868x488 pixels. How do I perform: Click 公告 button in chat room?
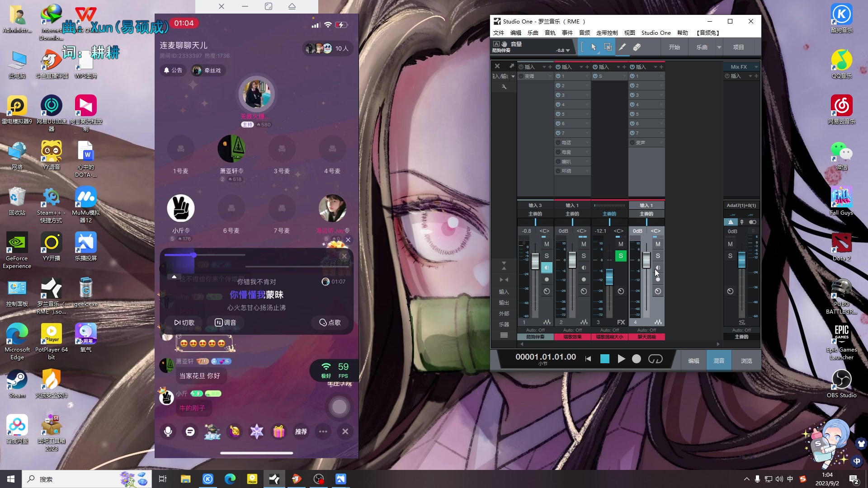tap(173, 70)
